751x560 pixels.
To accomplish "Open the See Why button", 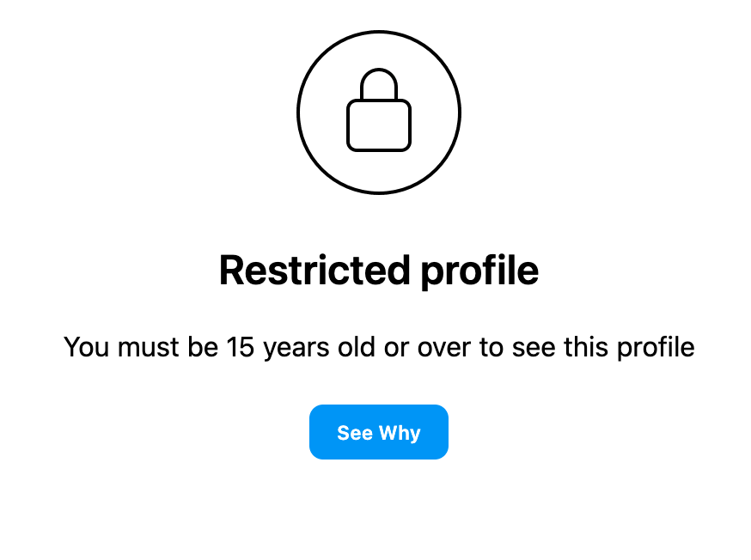I will pyautogui.click(x=378, y=432).
